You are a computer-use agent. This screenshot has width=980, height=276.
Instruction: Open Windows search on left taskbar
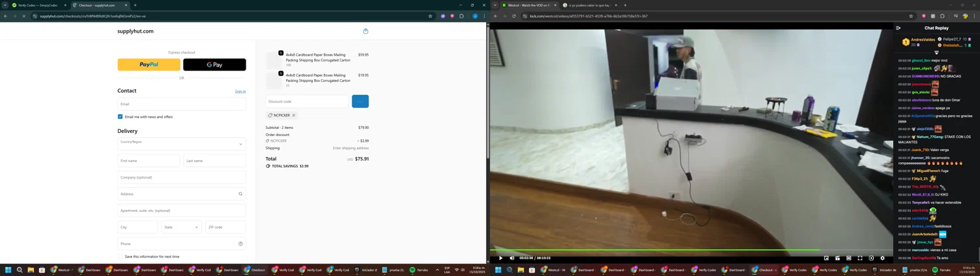point(20,269)
